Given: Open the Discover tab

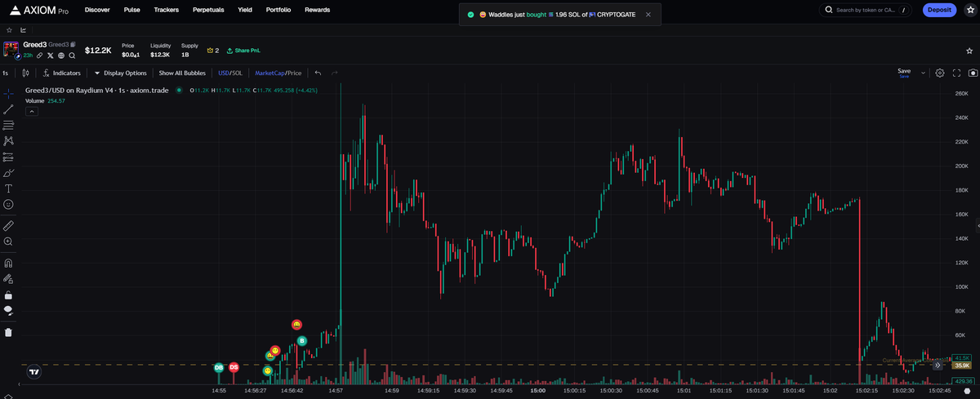Looking at the screenshot, I should (97, 10).
